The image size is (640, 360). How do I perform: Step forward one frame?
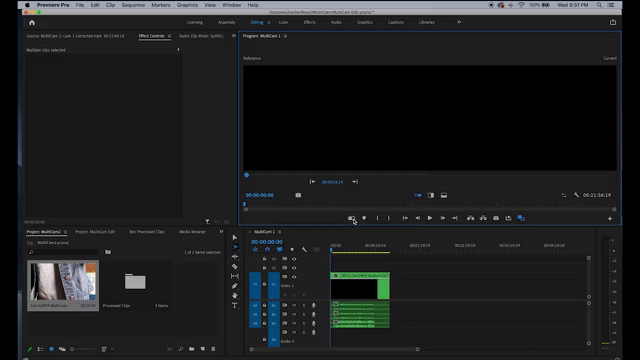pyautogui.click(x=442, y=218)
